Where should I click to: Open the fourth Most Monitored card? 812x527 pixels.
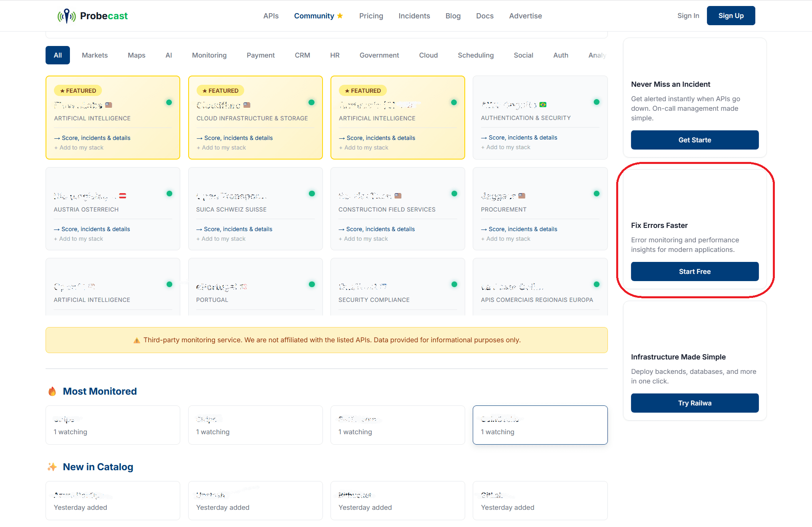(539, 425)
